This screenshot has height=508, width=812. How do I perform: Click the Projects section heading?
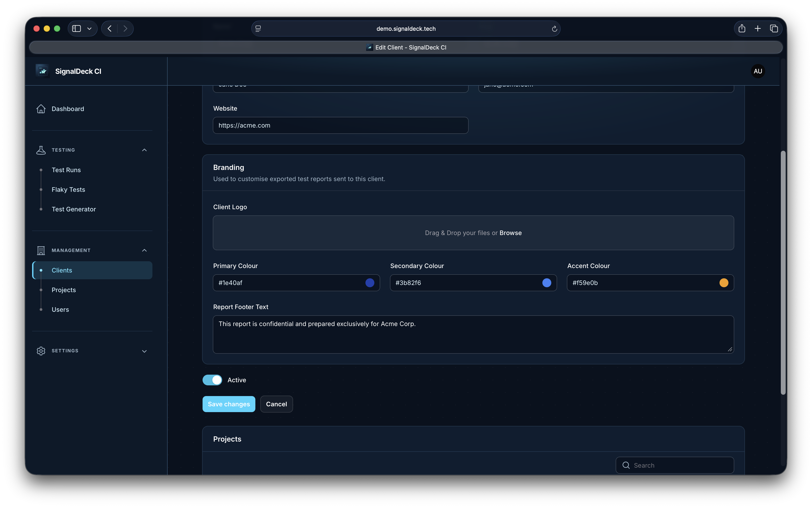point(227,439)
